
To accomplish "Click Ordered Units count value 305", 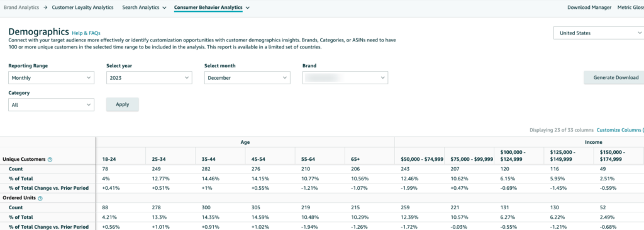I will pos(256,208).
